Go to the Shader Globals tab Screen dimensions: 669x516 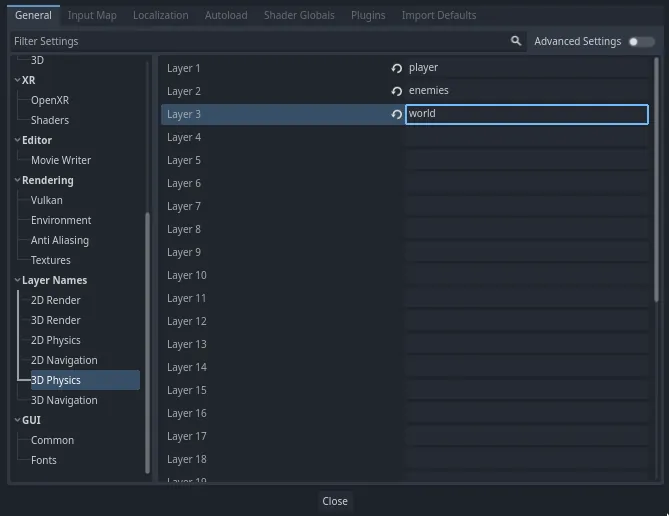tap(299, 15)
